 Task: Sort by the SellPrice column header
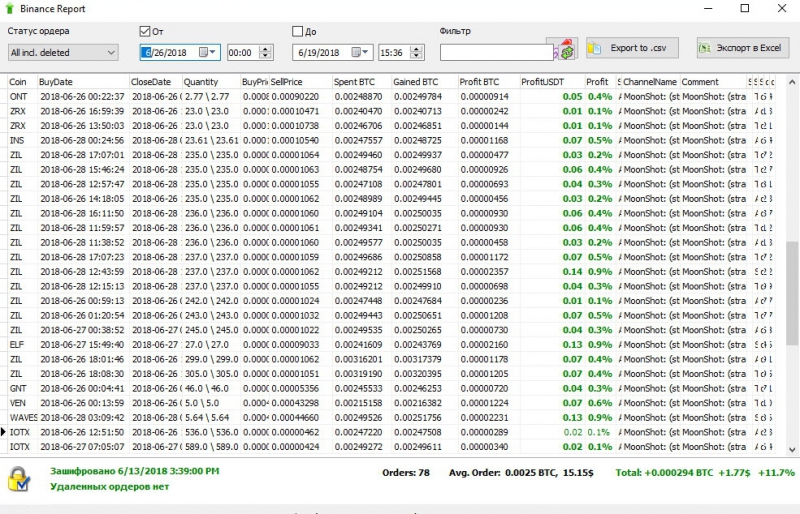click(301, 82)
